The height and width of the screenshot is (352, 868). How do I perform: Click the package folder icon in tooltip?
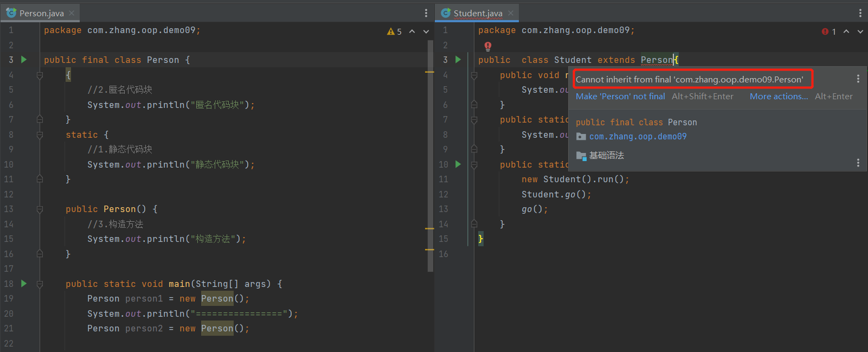click(x=581, y=137)
